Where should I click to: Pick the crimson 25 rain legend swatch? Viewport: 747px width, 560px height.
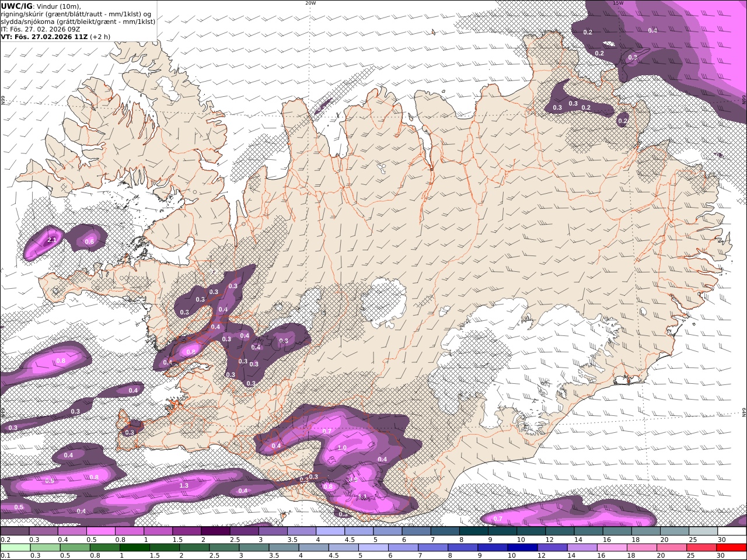[700, 547]
